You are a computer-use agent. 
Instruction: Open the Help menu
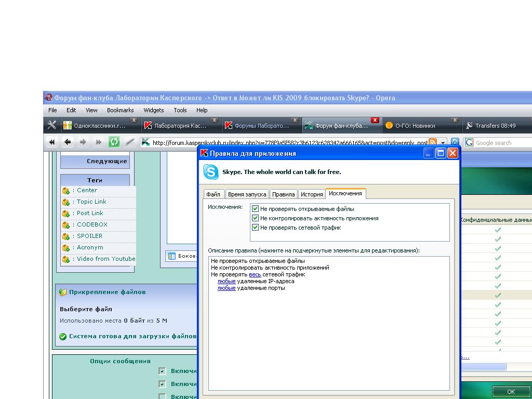point(202,110)
